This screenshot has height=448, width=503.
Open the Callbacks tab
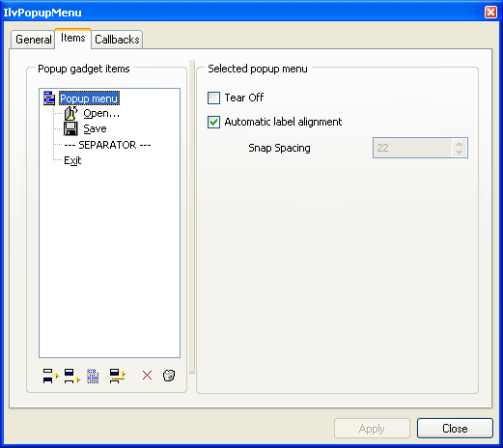tap(117, 40)
